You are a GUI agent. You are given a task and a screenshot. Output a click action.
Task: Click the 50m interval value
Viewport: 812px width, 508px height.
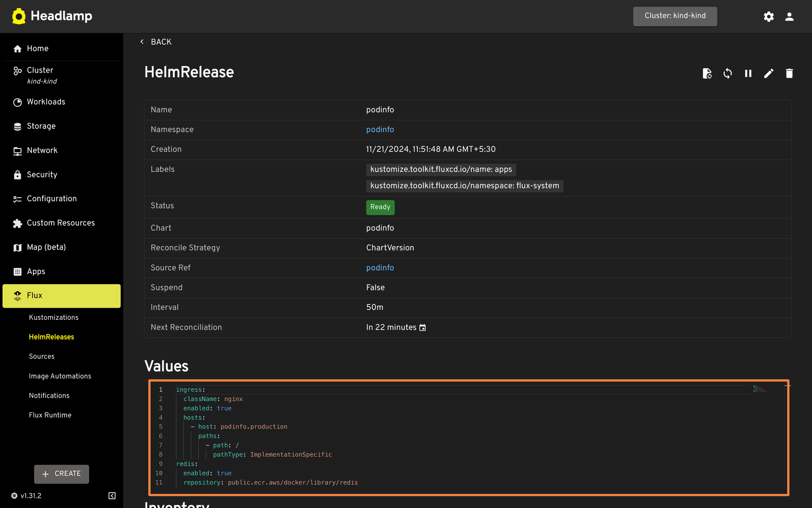[375, 308]
